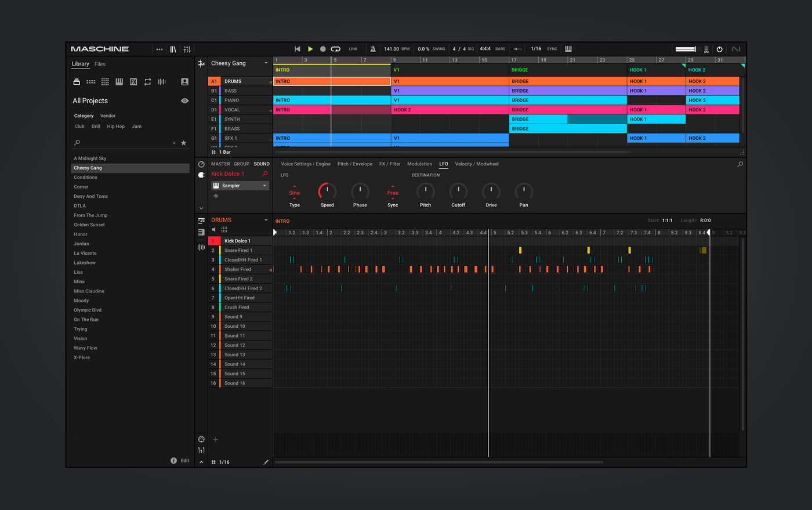
Task: Start playback with the play button
Action: click(310, 49)
